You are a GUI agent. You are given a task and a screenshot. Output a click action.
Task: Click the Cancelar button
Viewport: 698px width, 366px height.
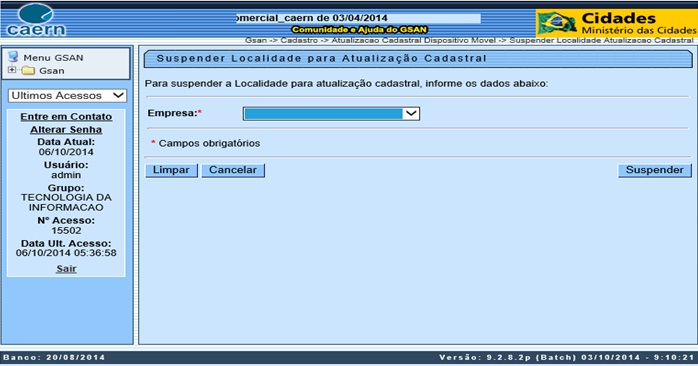[x=233, y=170]
